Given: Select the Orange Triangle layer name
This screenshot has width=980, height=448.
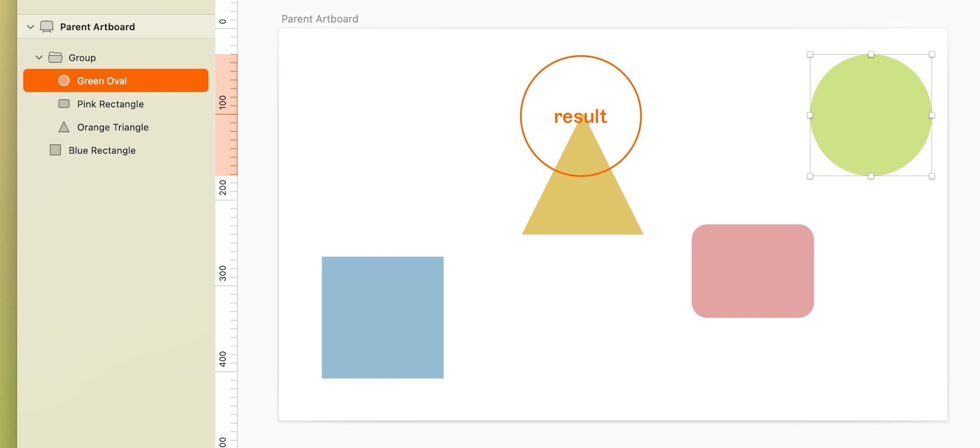Looking at the screenshot, I should (x=113, y=127).
